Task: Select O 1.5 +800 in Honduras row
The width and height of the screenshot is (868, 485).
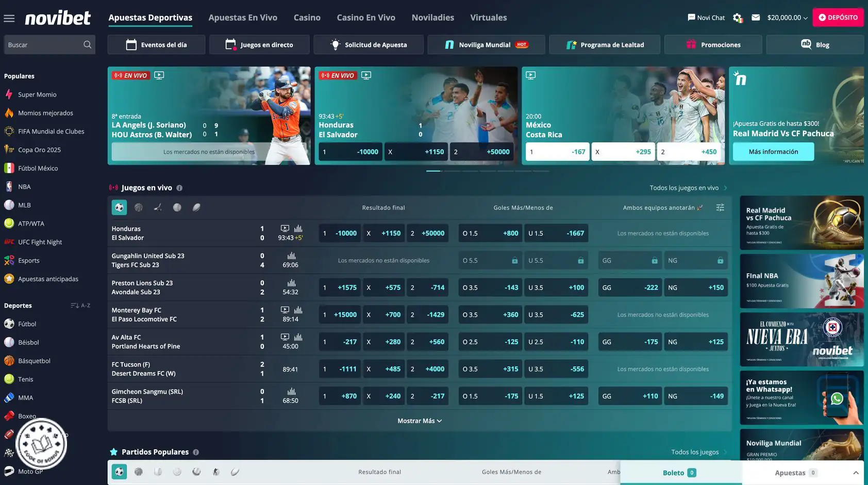Action: (490, 233)
